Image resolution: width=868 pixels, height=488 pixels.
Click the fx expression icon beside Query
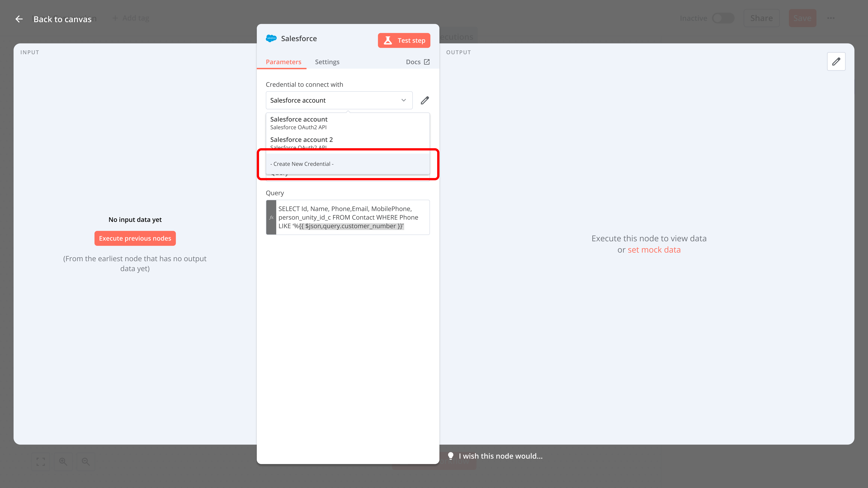271,218
